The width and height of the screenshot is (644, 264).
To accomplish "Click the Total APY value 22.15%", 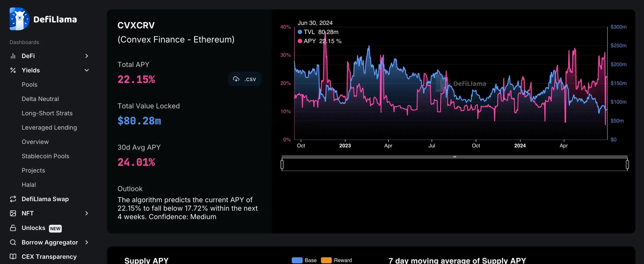I will (136, 80).
